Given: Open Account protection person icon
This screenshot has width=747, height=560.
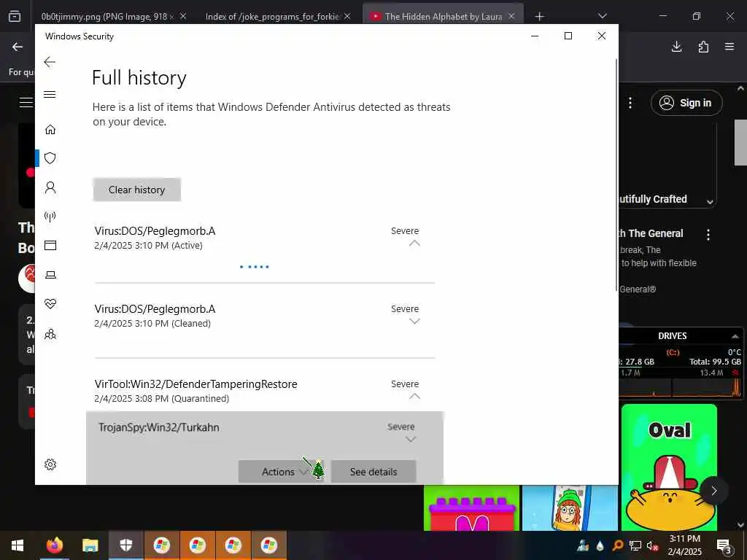Looking at the screenshot, I should [50, 187].
